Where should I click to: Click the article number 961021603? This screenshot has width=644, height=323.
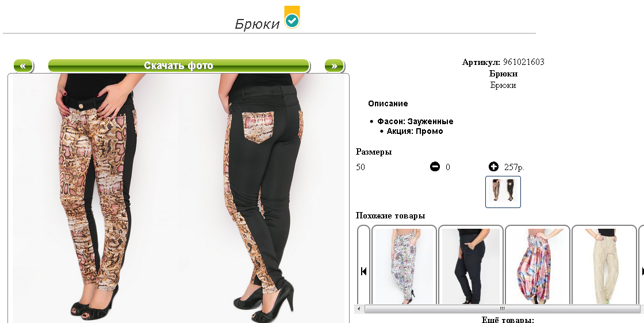point(524,62)
